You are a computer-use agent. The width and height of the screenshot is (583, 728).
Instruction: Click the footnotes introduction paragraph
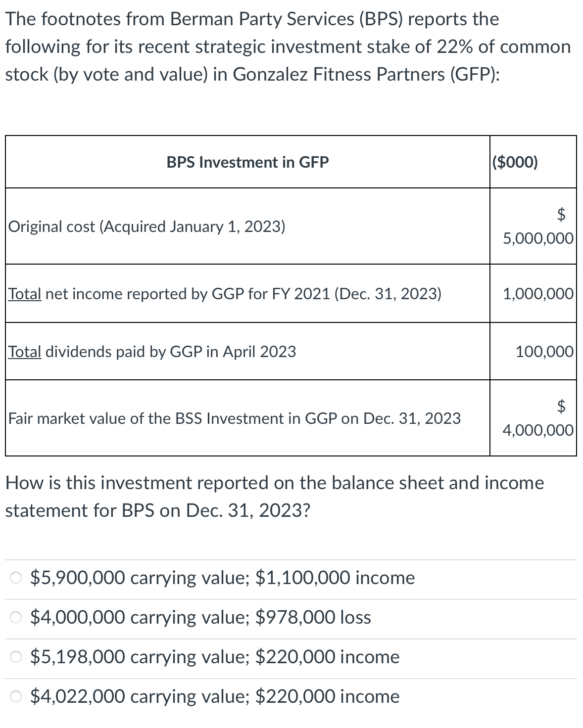290,47
